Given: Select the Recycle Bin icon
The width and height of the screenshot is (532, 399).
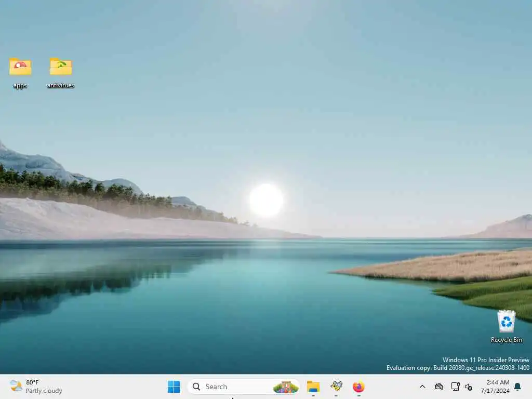Looking at the screenshot, I should click(x=506, y=321).
